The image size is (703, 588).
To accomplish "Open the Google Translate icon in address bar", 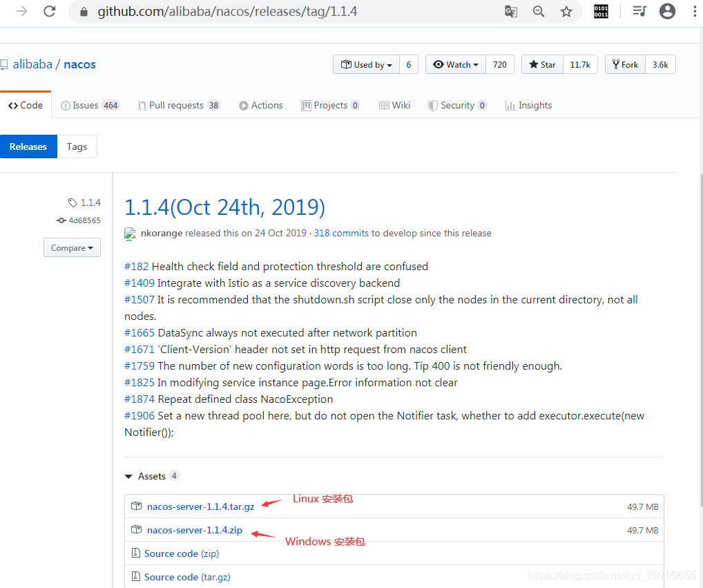I will pyautogui.click(x=510, y=11).
